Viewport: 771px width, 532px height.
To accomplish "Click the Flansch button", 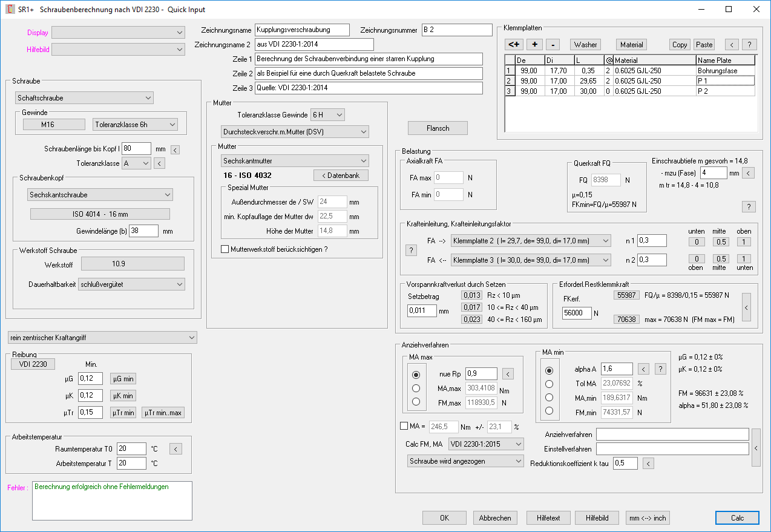I will 438,128.
